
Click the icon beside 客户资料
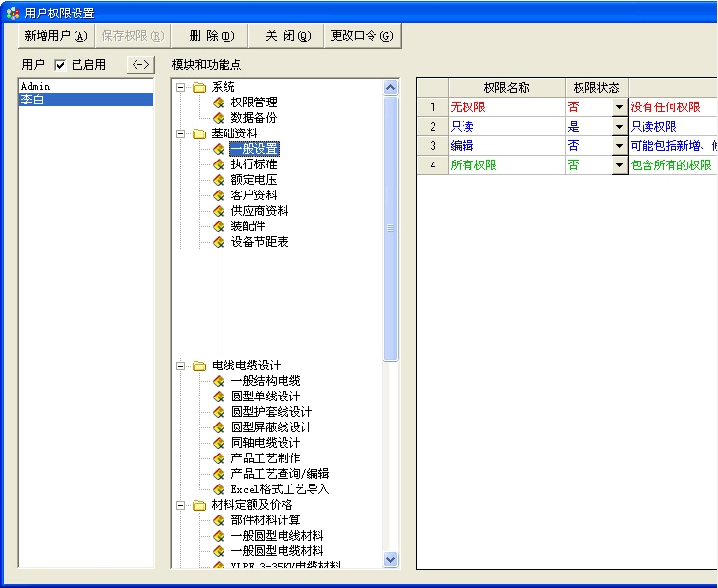tap(219, 195)
